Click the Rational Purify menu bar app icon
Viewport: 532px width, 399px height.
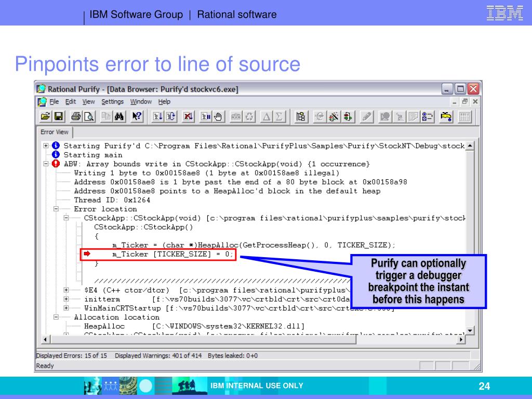pyautogui.click(x=42, y=102)
